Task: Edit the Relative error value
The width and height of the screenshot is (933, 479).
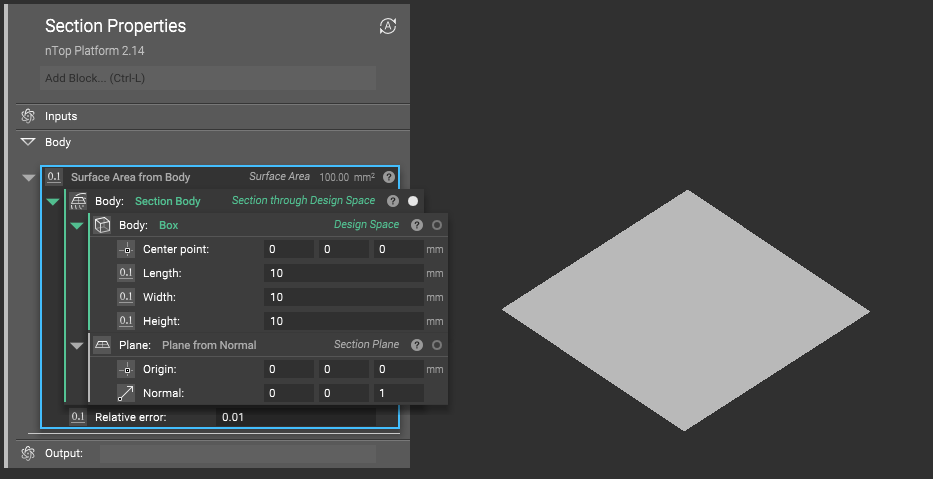Action: click(296, 417)
